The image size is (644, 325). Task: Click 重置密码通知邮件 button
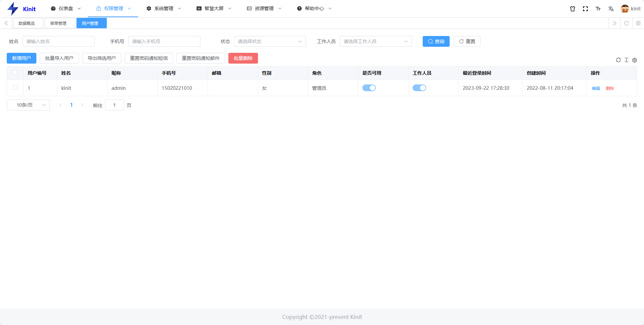click(201, 58)
